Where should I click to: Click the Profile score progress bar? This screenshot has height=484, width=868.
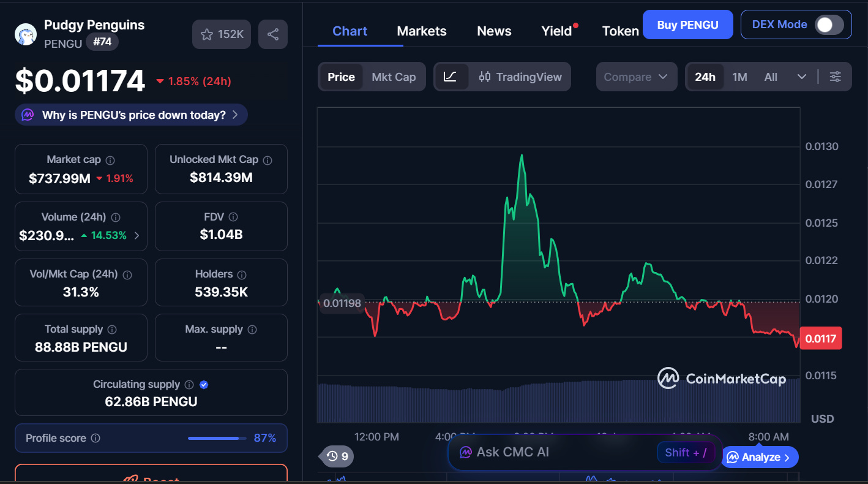click(216, 438)
